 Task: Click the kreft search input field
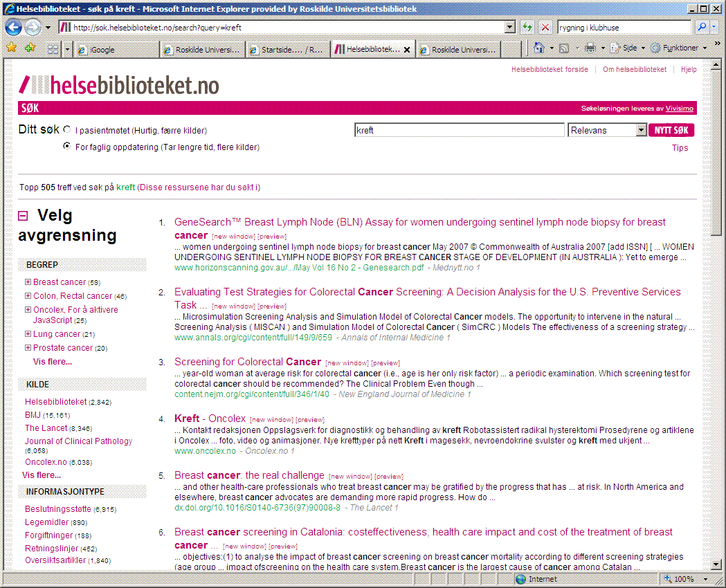(x=459, y=130)
